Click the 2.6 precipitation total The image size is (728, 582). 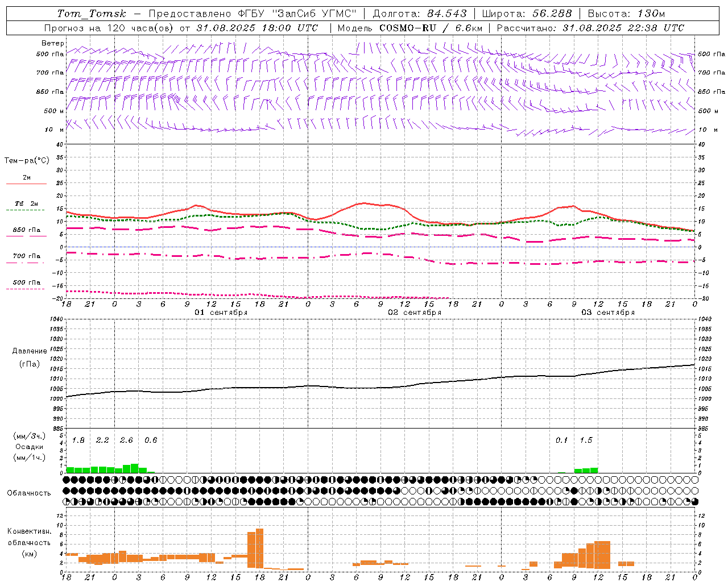click(126, 440)
